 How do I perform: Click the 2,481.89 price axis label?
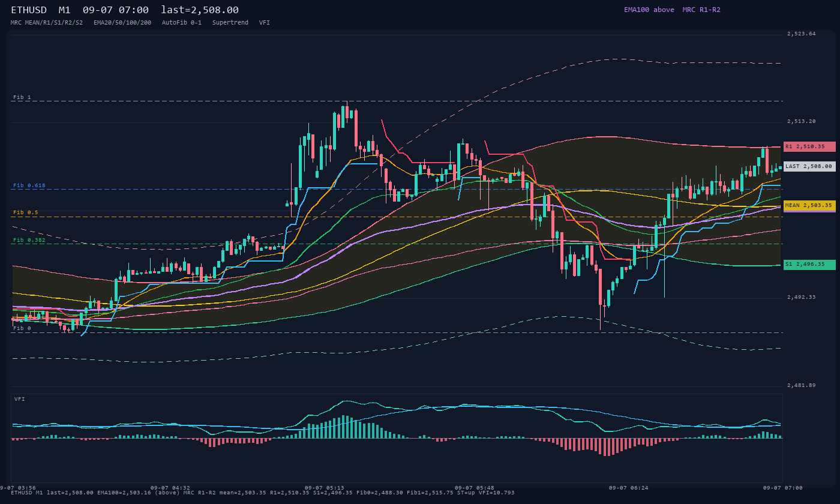(x=802, y=385)
